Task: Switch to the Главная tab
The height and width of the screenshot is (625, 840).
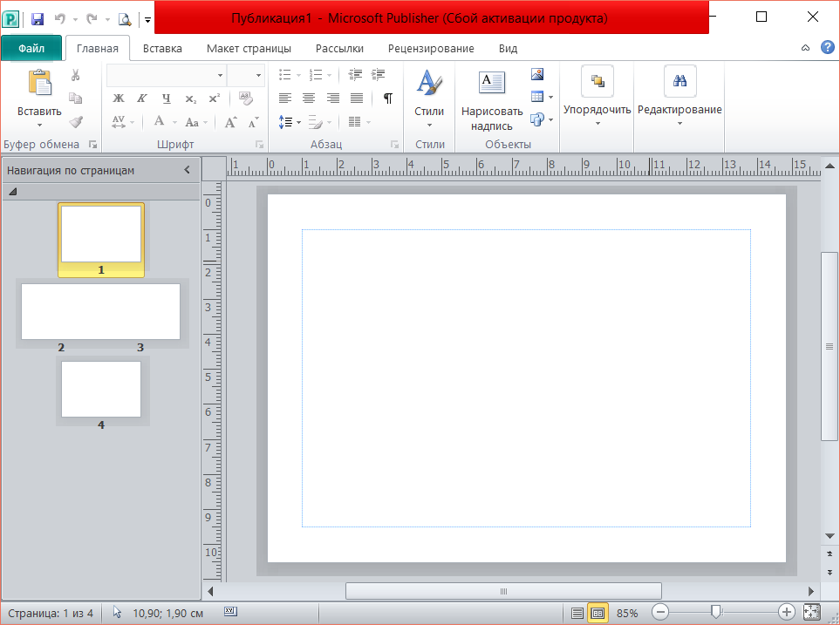Action: [x=98, y=48]
